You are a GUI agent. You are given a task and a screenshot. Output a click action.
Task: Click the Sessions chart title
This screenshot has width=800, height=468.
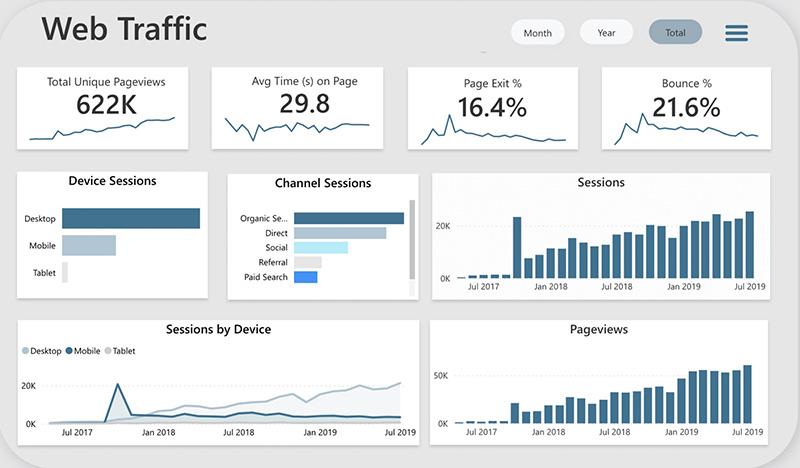tap(601, 182)
